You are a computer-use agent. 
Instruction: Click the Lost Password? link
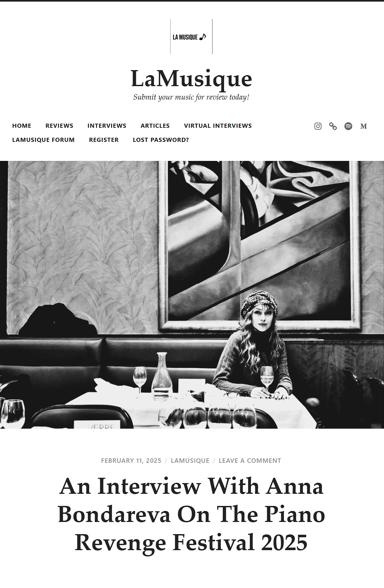click(161, 140)
